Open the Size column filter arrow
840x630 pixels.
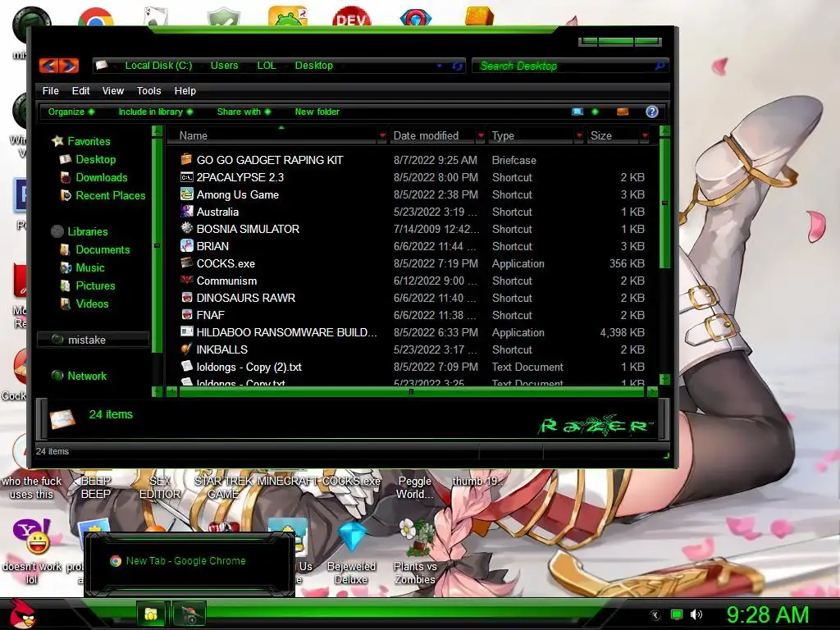tap(645, 136)
